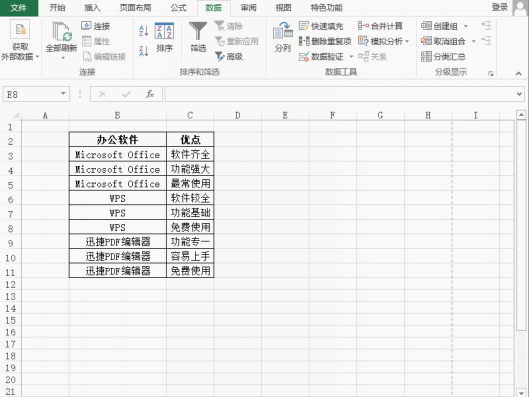The height and width of the screenshot is (397, 530).
Task: Open 高级 advanced filter
Action: [229, 56]
